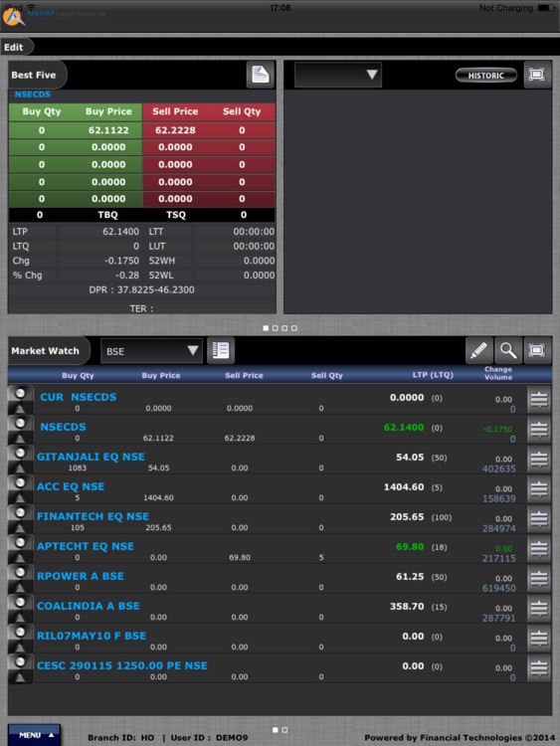Open the RPOWER A BSE row options handle

coord(538,579)
